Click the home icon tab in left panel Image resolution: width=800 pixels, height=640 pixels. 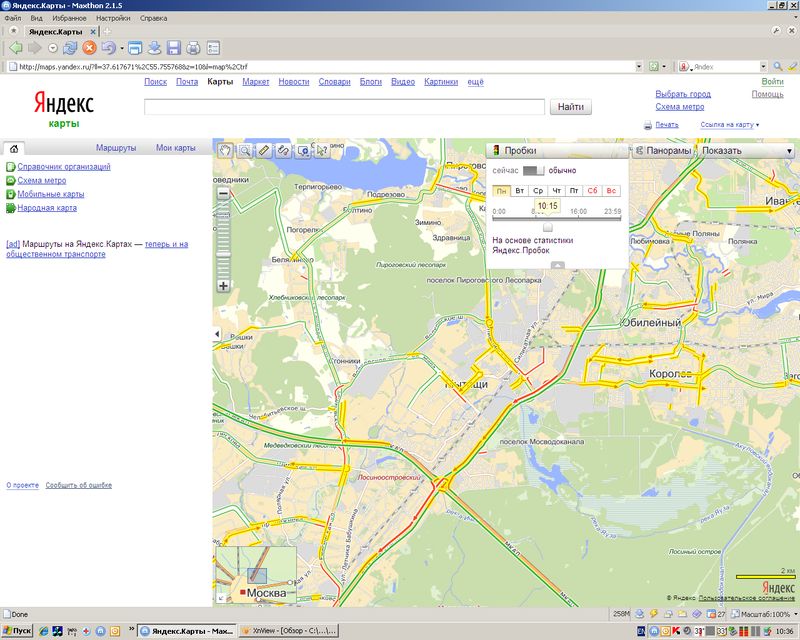(x=14, y=149)
